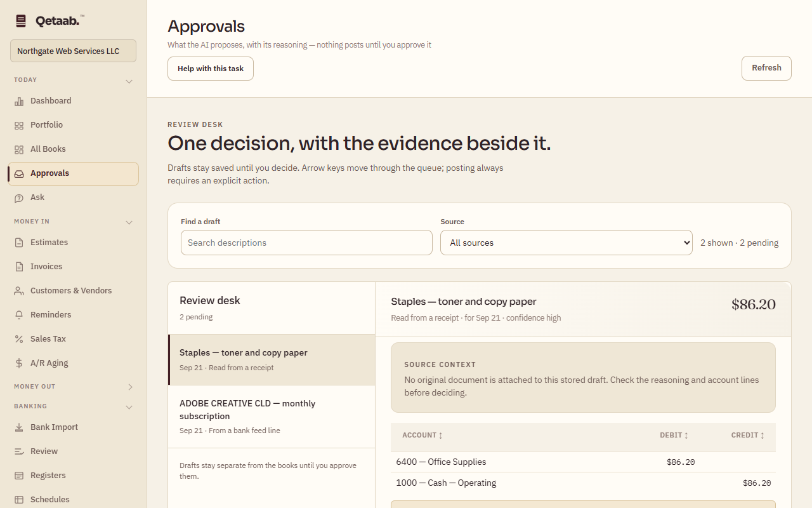The width and height of the screenshot is (812, 508).
Task: Click the Qetaab book logo icon
Action: [x=22, y=21]
